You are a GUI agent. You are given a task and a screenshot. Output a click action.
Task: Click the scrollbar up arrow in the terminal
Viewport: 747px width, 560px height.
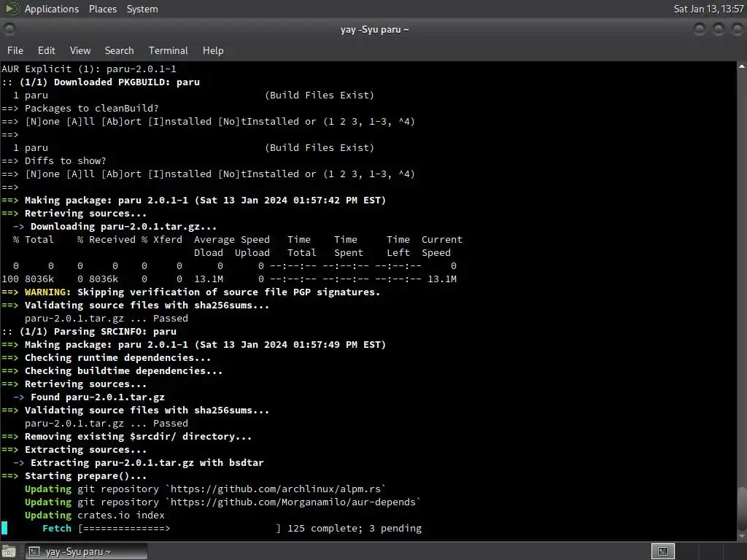pyautogui.click(x=742, y=66)
